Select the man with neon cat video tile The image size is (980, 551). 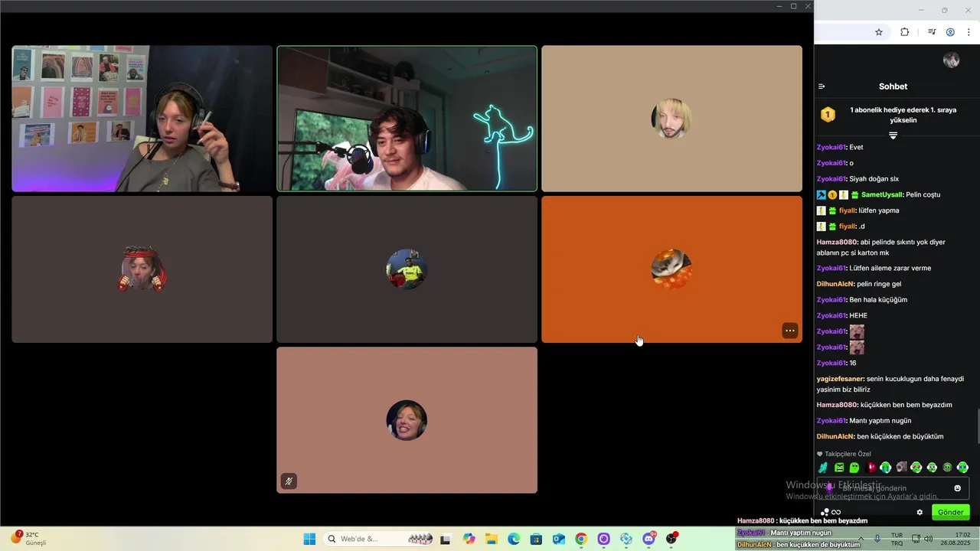(407, 119)
